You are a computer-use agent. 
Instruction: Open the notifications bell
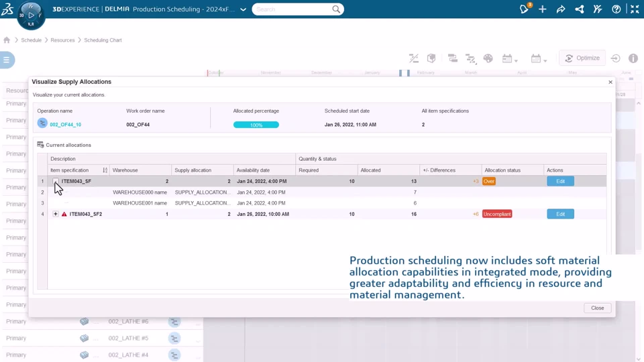(x=524, y=9)
